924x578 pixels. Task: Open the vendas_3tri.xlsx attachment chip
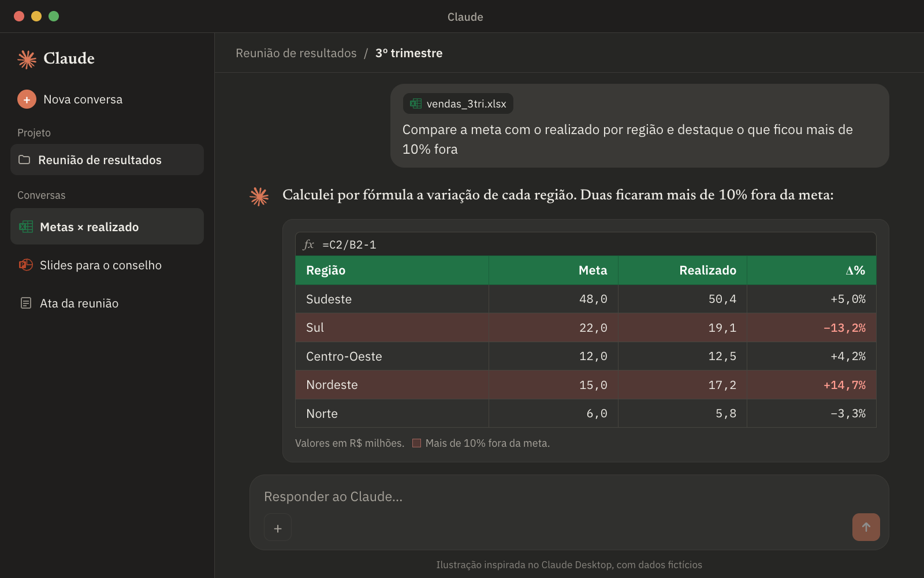tap(458, 103)
